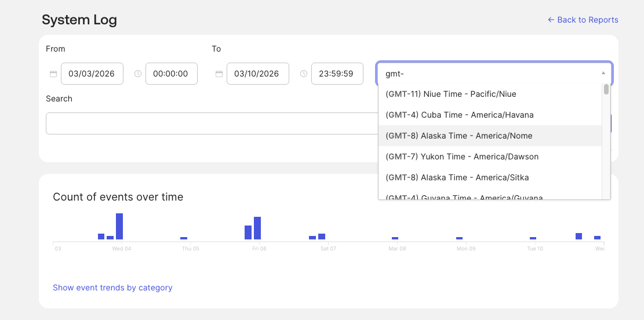Click the Mar 08 axis label
Screen dimensions: 644x320
pos(397,249)
